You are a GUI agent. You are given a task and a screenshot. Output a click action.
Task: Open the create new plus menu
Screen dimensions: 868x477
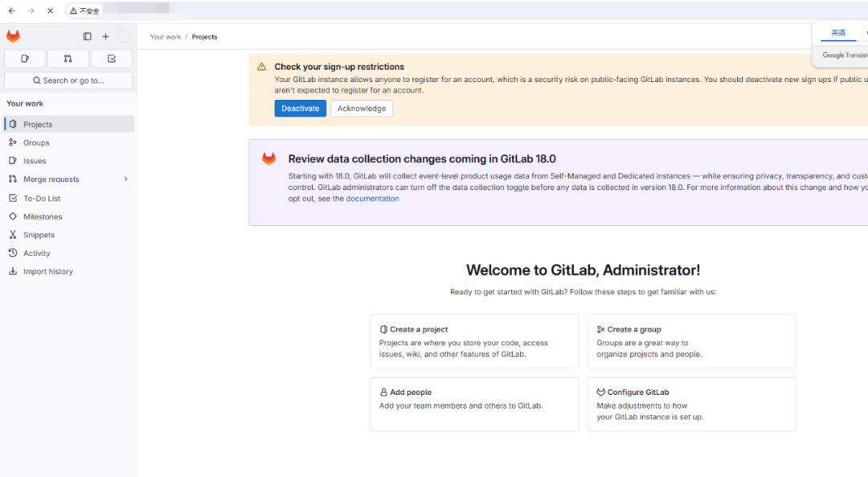coord(106,36)
